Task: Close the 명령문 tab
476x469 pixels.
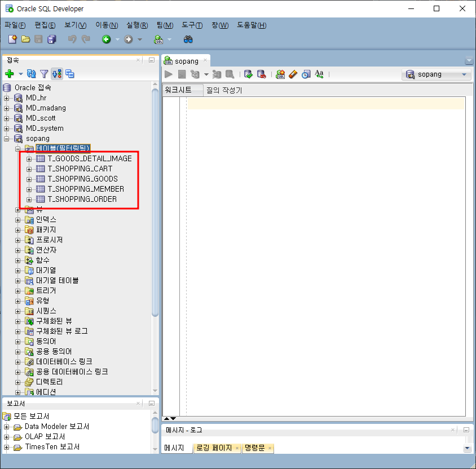Action: click(270, 448)
